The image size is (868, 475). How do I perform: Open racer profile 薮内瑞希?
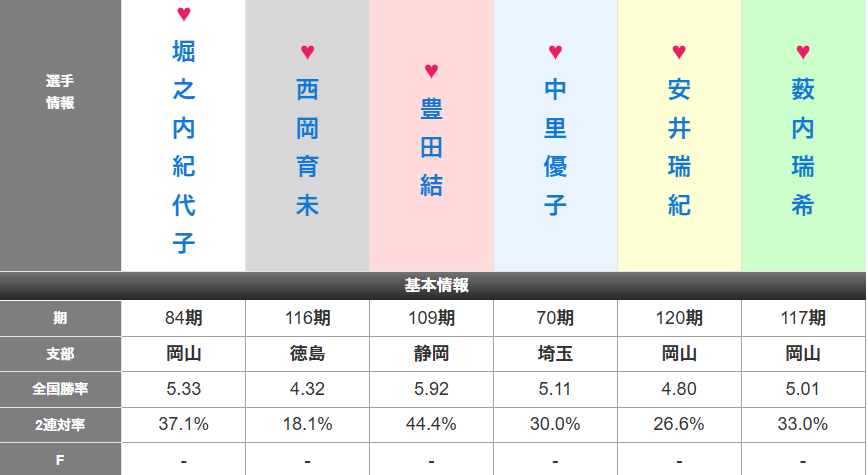[803, 147]
